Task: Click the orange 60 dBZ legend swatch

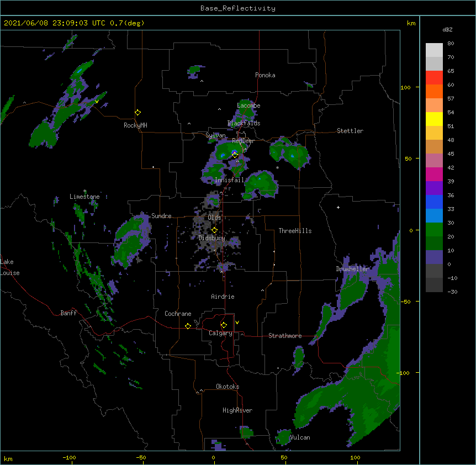Action: [x=434, y=91]
